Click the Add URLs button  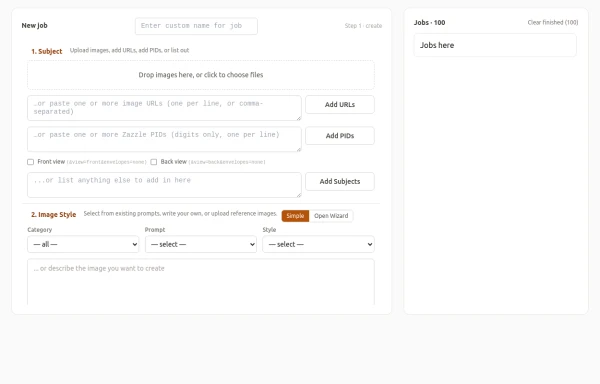(340, 104)
